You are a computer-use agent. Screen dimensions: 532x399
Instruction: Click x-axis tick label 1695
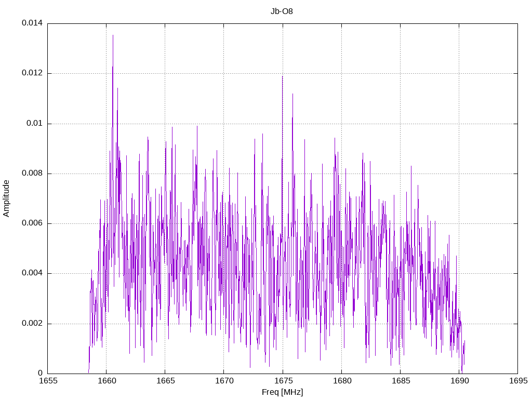tap(518, 381)
